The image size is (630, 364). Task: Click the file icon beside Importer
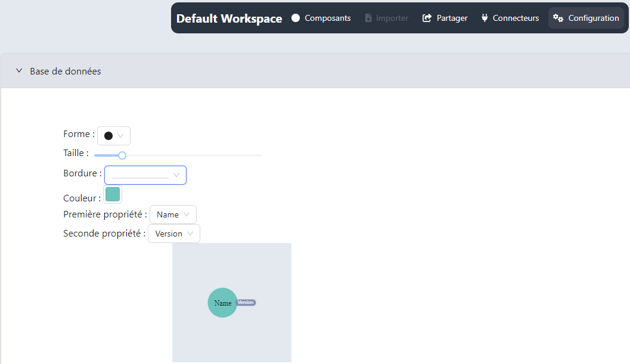(x=368, y=18)
